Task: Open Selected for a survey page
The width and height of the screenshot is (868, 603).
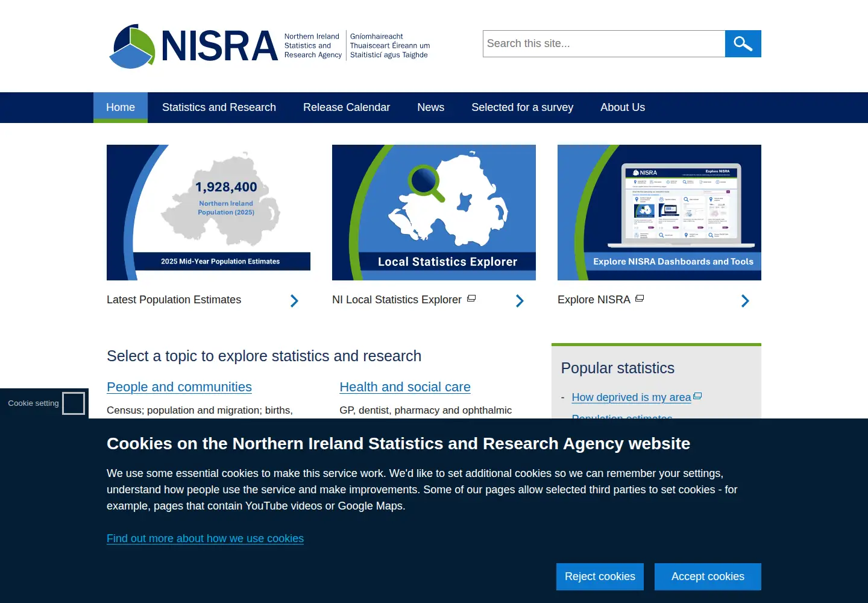Action: 522,107
